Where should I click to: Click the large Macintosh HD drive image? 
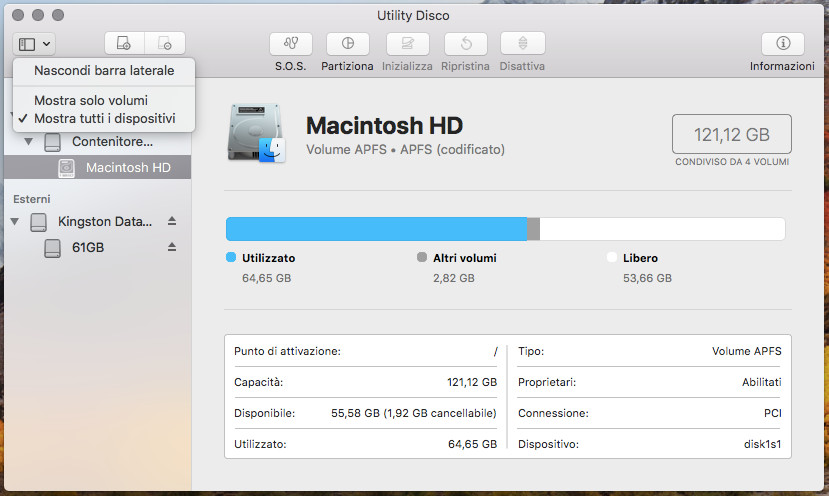pyautogui.click(x=257, y=133)
